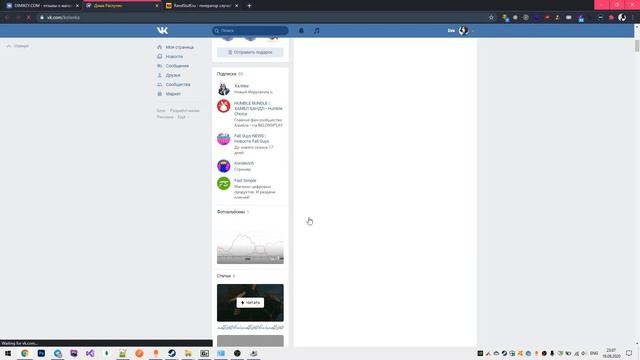Open VK music note icon
This screenshot has height=360, width=640.
(317, 31)
